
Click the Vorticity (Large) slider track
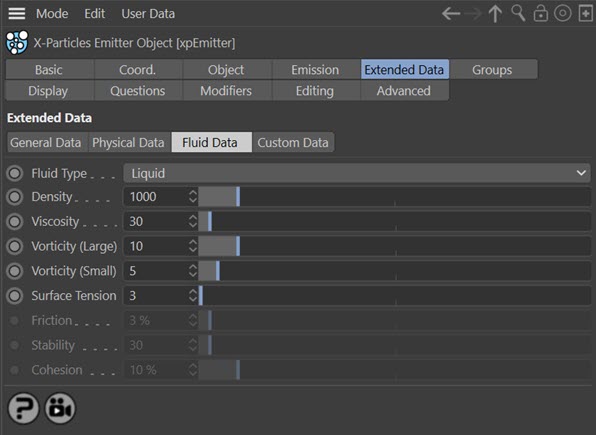[395, 246]
